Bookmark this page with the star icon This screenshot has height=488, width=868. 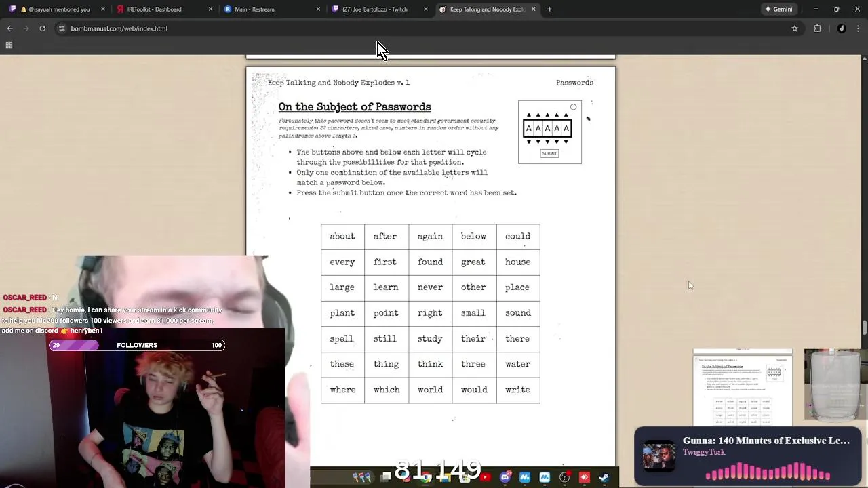click(x=795, y=28)
